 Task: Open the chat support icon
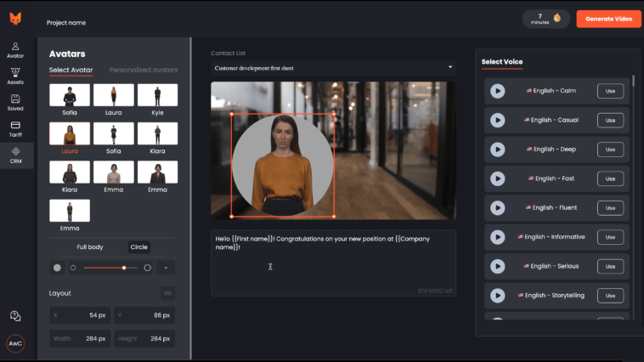15,316
